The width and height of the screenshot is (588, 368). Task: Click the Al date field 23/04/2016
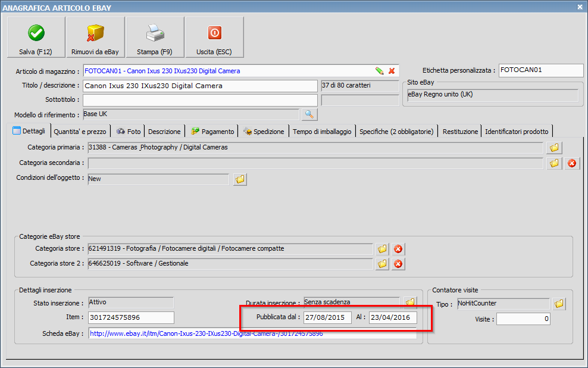pos(393,317)
